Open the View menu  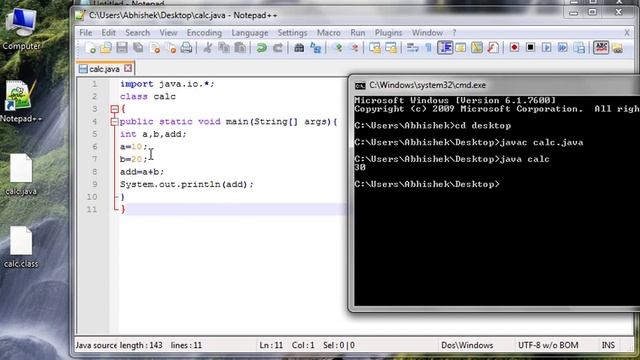point(168,33)
